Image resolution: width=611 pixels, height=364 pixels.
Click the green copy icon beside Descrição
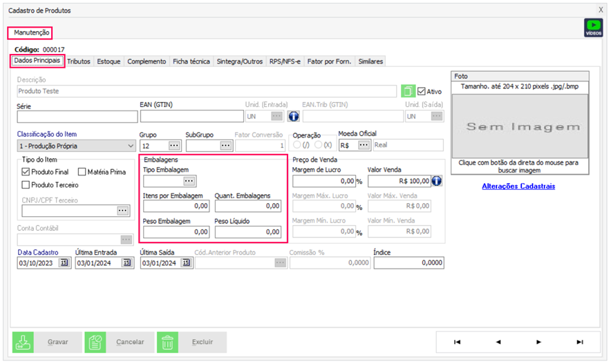(x=408, y=91)
